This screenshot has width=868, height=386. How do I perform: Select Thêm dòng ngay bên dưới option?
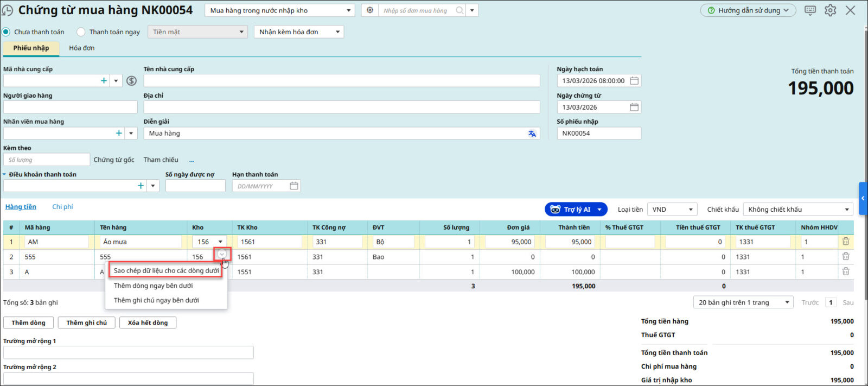[153, 286]
